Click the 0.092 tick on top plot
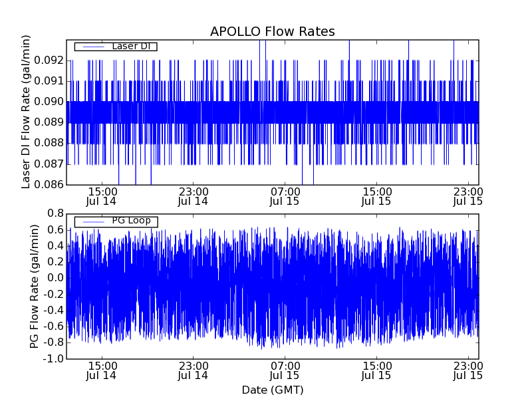Image resolution: width=532 pixels, height=399 pixels. (51, 60)
